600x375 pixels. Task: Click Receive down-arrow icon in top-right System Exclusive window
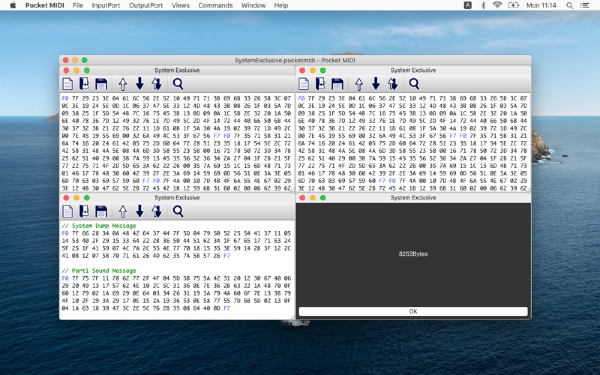(376, 83)
